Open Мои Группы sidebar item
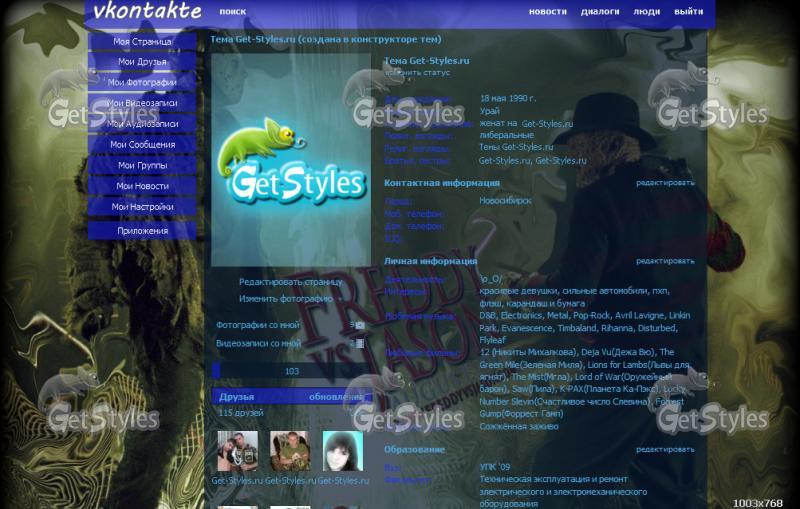The width and height of the screenshot is (800, 509). pos(142,165)
